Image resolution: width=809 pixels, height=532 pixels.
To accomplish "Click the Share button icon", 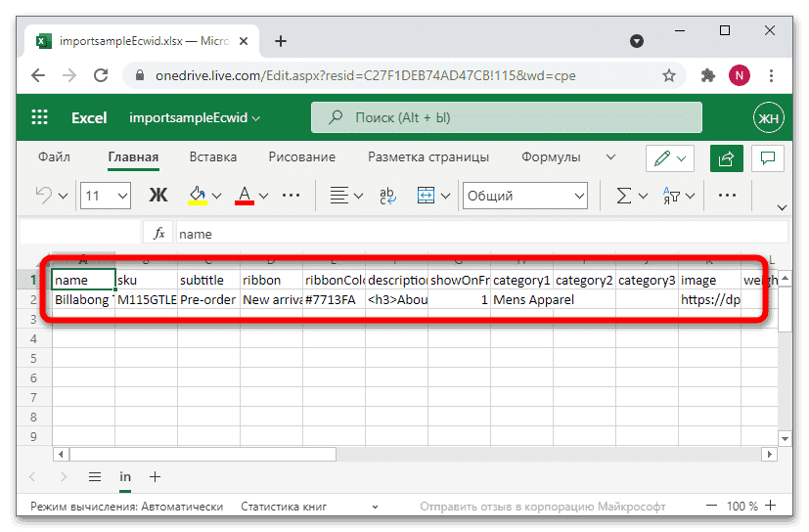I will tap(727, 157).
